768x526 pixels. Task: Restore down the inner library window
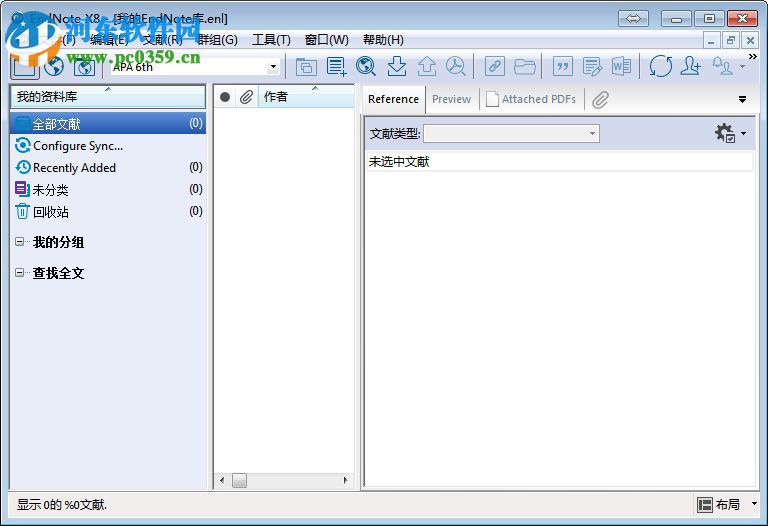pyautogui.click(x=730, y=40)
